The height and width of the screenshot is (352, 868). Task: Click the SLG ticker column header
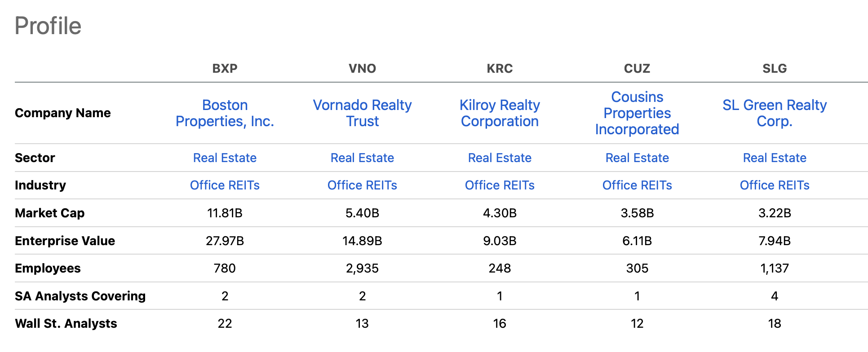775,69
